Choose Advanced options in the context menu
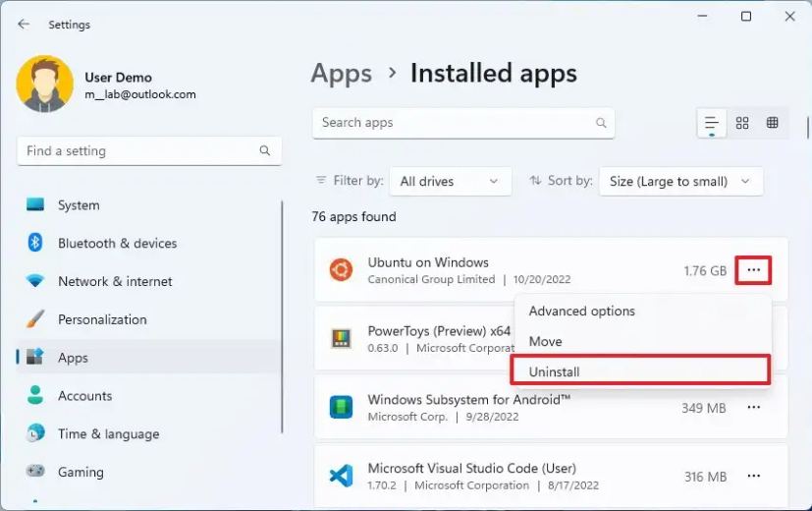Viewport: 812px width, 511px height. 582,311
